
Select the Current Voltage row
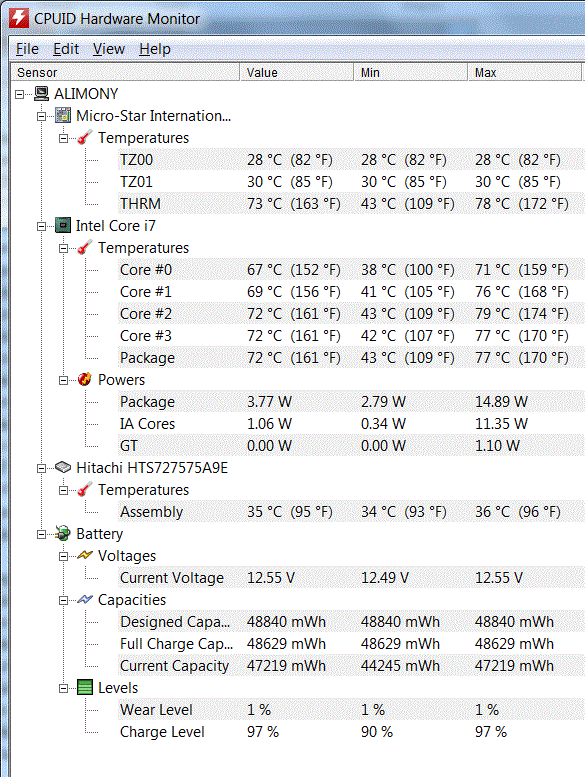[351, 578]
